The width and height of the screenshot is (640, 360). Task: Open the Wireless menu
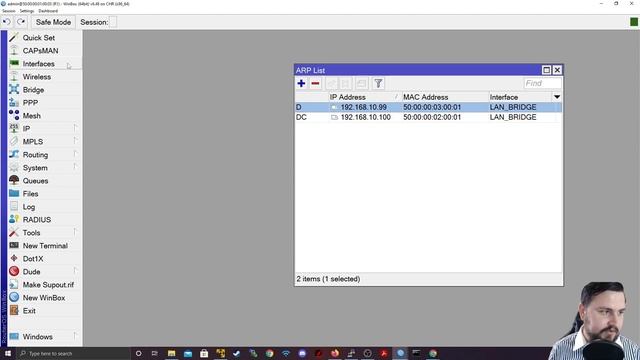click(x=37, y=77)
